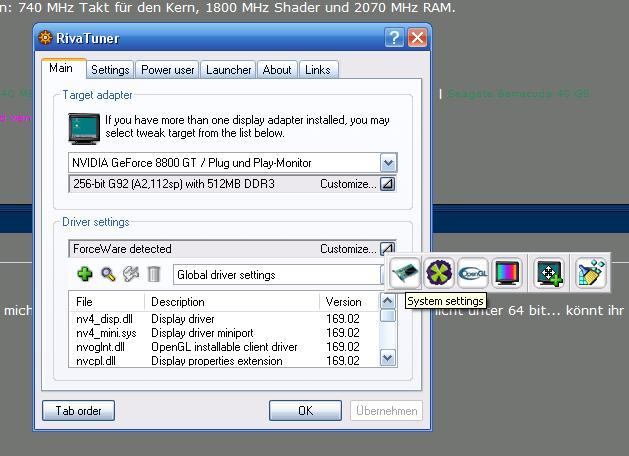Expand the display adapter dropdown arrow

point(388,163)
